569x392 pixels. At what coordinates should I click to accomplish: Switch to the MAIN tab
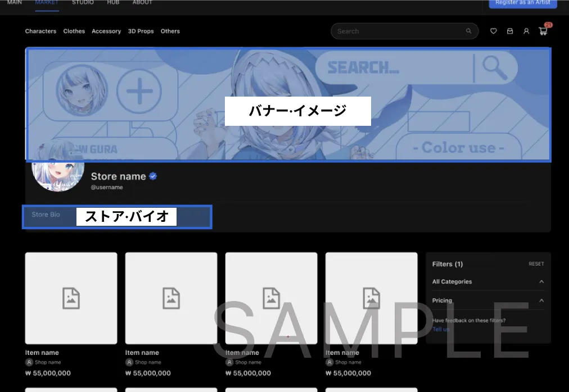(x=15, y=3)
